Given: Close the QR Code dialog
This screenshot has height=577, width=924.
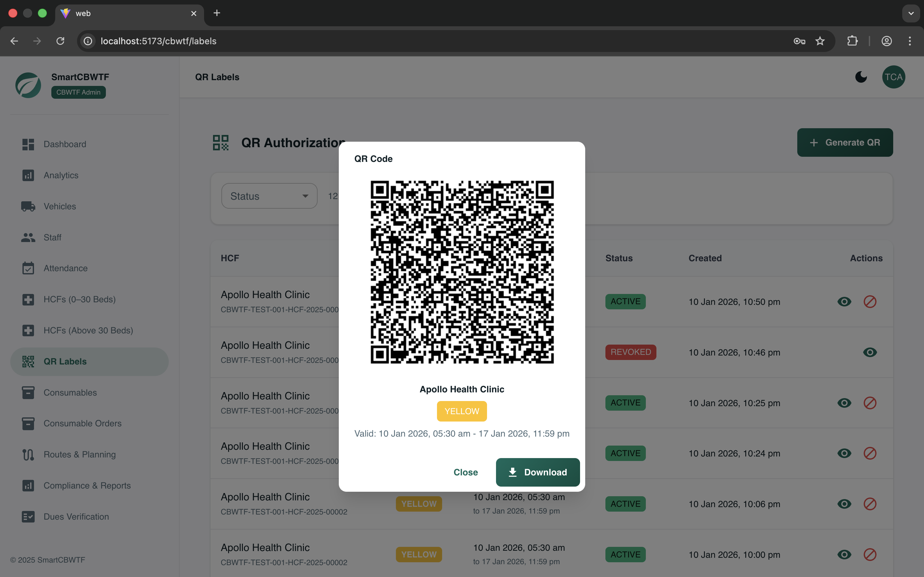Looking at the screenshot, I should click(466, 472).
